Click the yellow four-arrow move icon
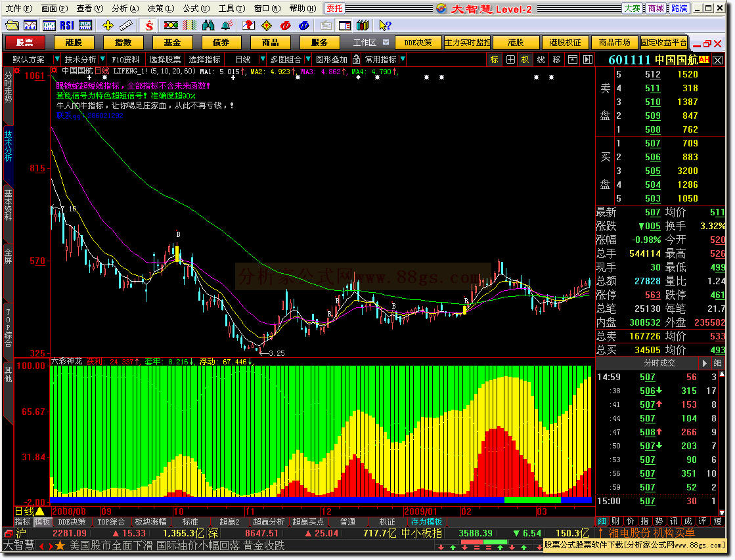 pos(108,26)
